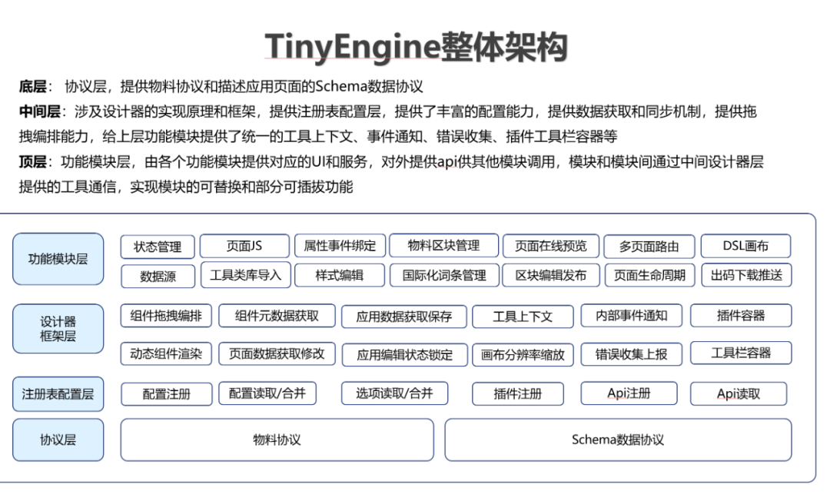830x504 pixels.
Task: Click the 数据源 box
Action: click(158, 277)
